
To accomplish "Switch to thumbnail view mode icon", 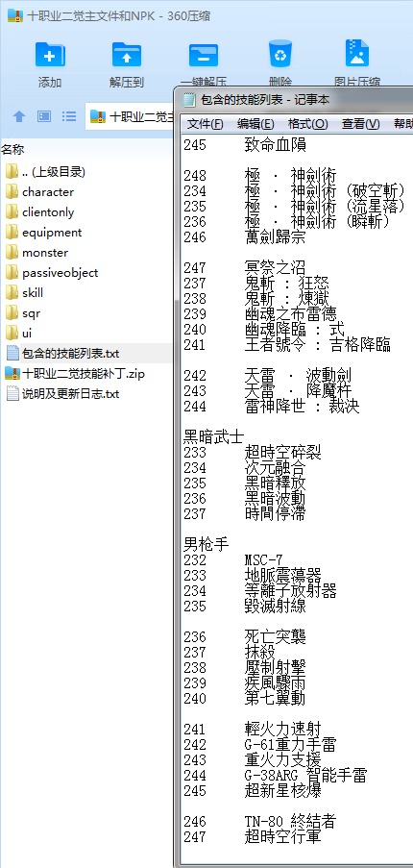I will tap(44, 116).
